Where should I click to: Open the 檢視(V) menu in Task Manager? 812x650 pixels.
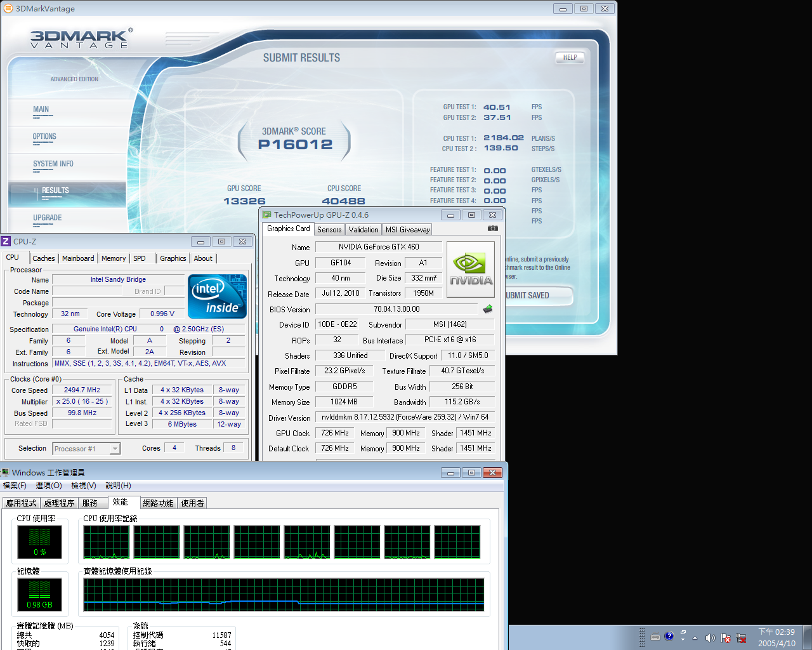tap(84, 486)
